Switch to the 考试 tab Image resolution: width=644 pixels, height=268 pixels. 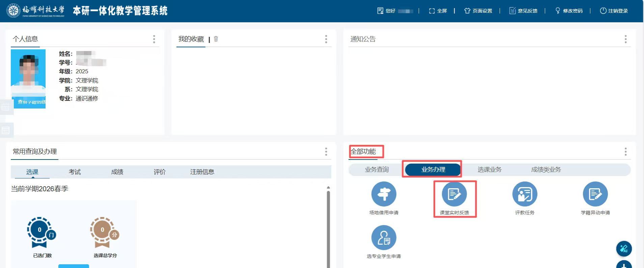pos(75,172)
